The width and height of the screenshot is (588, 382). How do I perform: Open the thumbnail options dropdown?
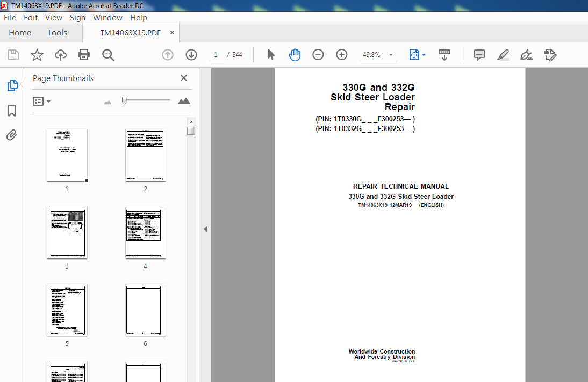41,101
